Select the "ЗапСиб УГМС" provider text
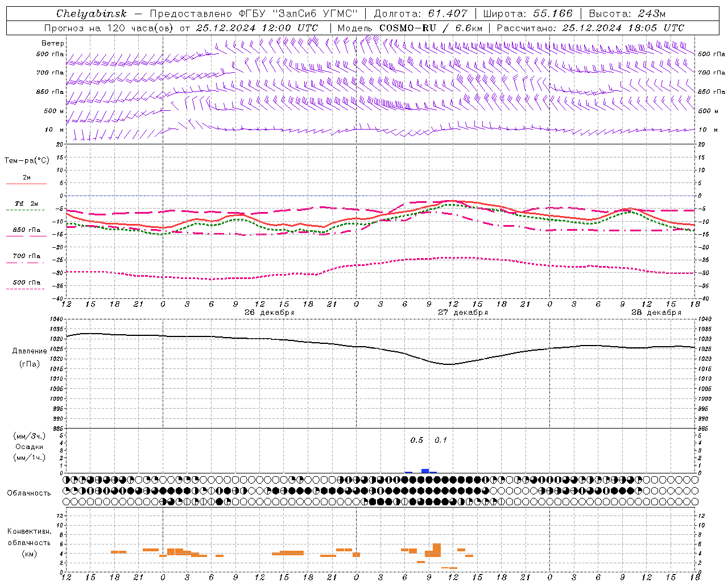The image size is (728, 582). [315, 14]
